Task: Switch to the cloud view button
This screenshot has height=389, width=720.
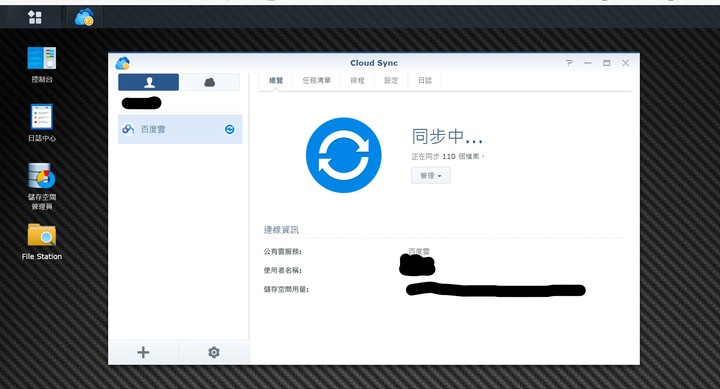Action: (x=209, y=82)
